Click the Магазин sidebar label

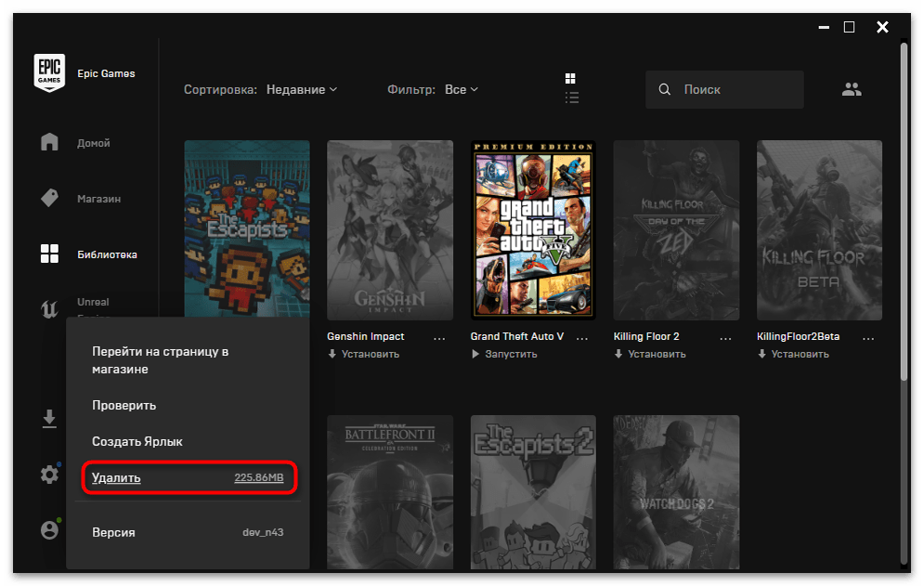point(99,200)
